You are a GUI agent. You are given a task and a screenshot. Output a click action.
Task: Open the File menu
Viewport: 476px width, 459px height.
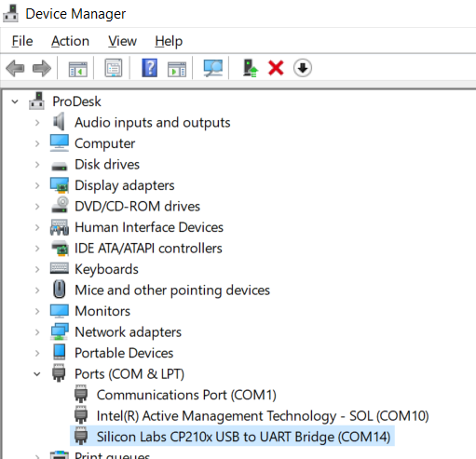pos(22,41)
